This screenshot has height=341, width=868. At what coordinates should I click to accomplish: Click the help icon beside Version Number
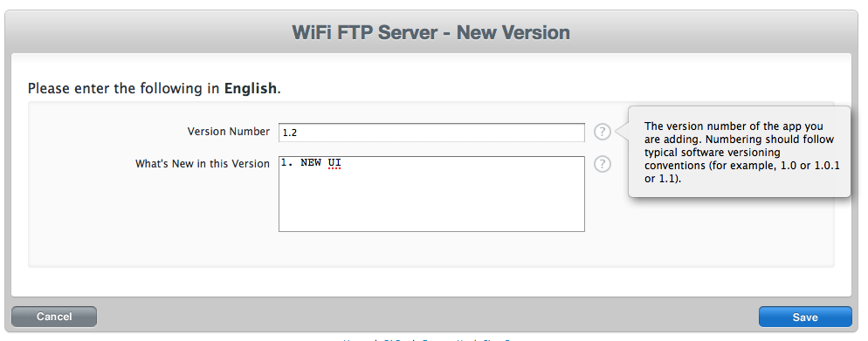[603, 132]
